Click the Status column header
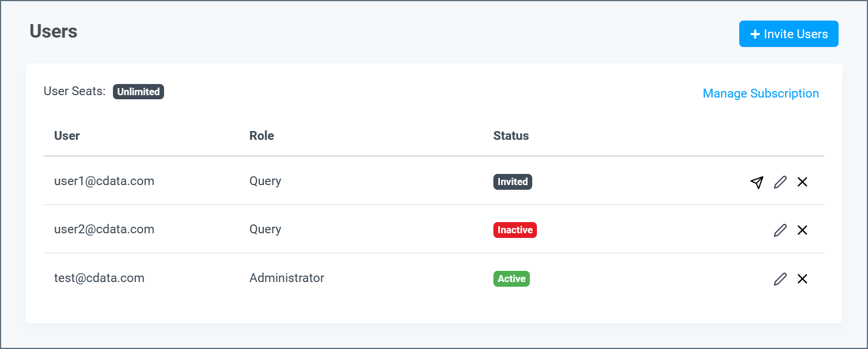Image resolution: width=868 pixels, height=349 pixels. [511, 136]
